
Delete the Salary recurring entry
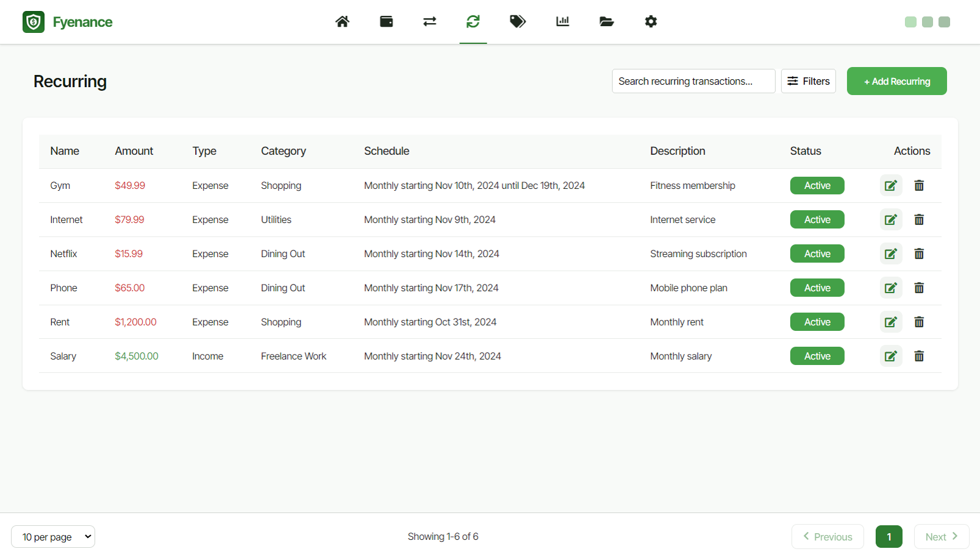coord(919,356)
